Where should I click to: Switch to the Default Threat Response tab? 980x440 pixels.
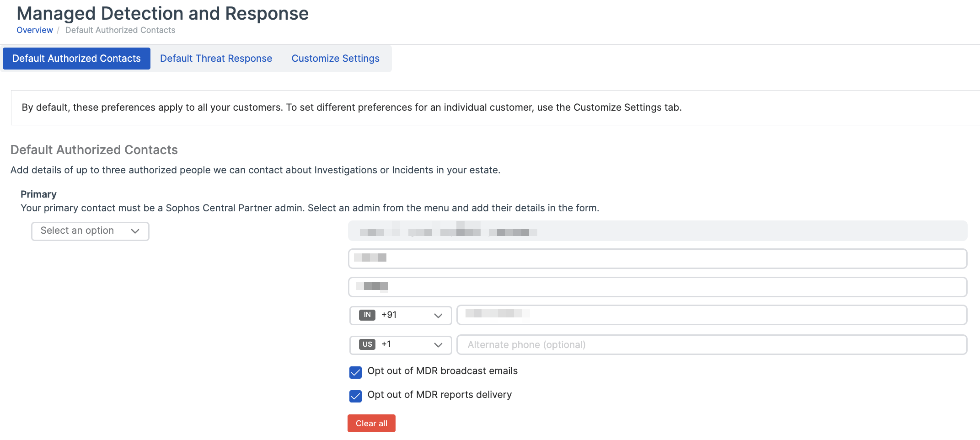tap(216, 59)
